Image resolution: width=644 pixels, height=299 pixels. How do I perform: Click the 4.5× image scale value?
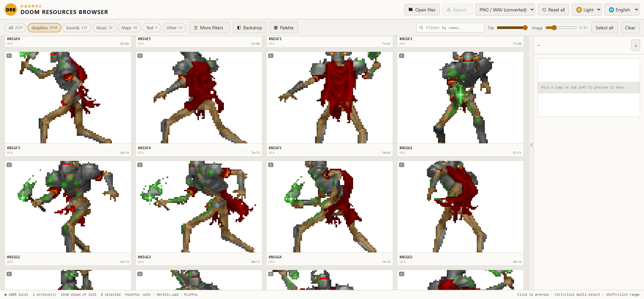point(583,28)
